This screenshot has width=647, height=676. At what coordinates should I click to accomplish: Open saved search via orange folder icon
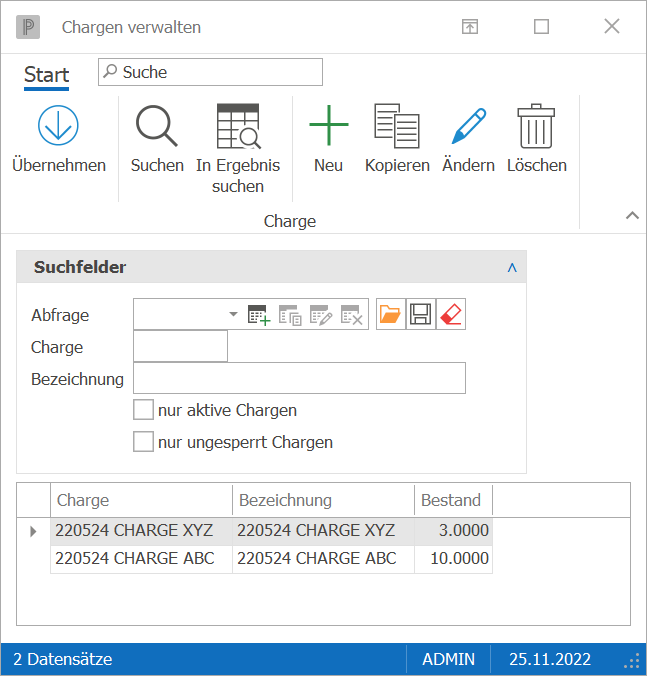391,314
